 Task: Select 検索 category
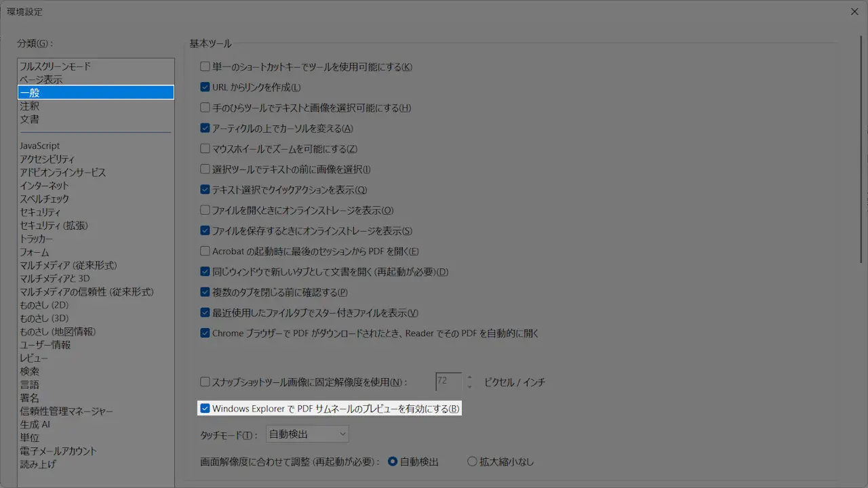(x=96, y=371)
